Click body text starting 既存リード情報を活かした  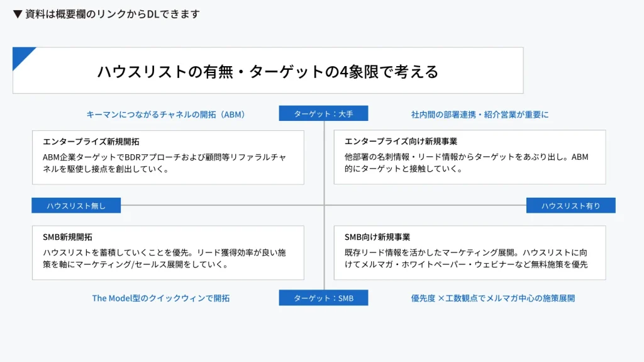(466, 258)
